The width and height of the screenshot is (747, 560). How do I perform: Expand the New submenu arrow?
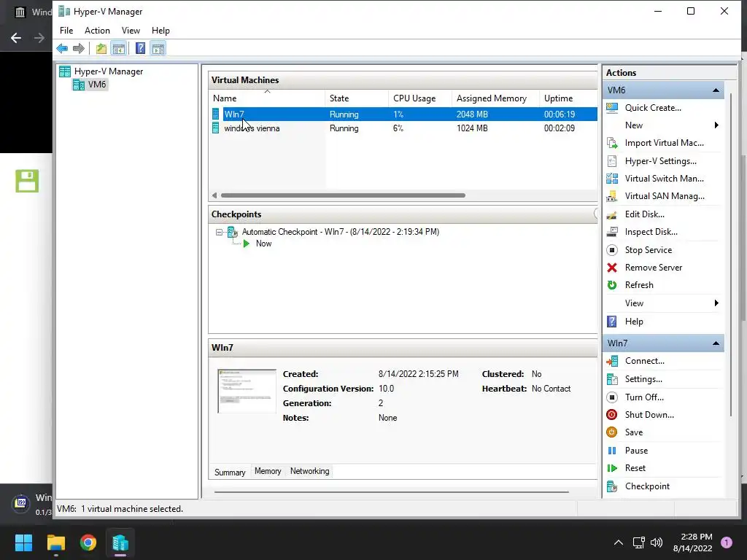(x=716, y=125)
